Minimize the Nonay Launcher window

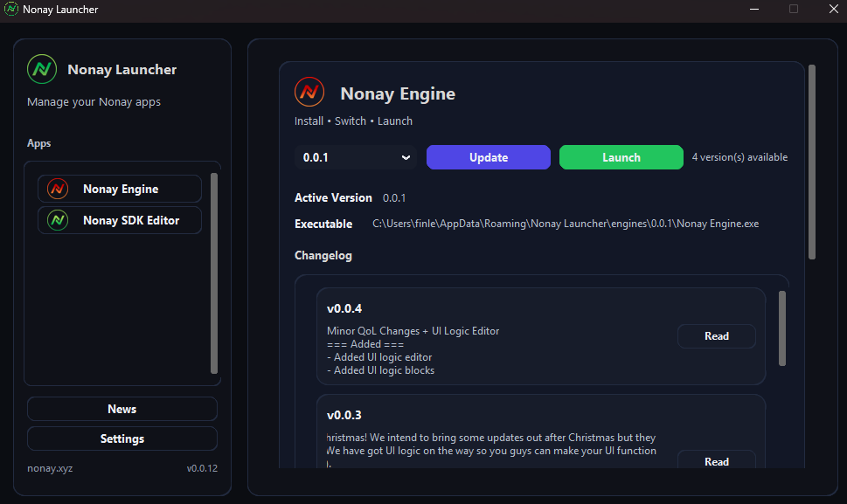[x=754, y=10]
